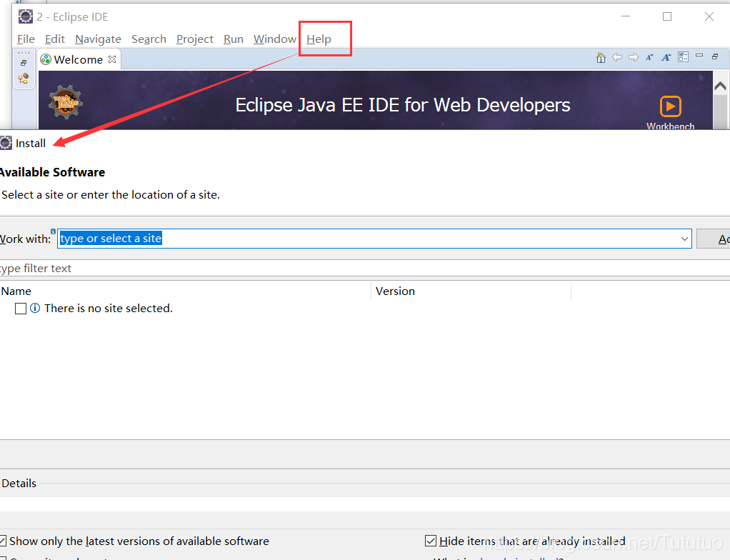Viewport: 730px width, 560px height.
Task: Open the Run menu
Action: click(234, 39)
